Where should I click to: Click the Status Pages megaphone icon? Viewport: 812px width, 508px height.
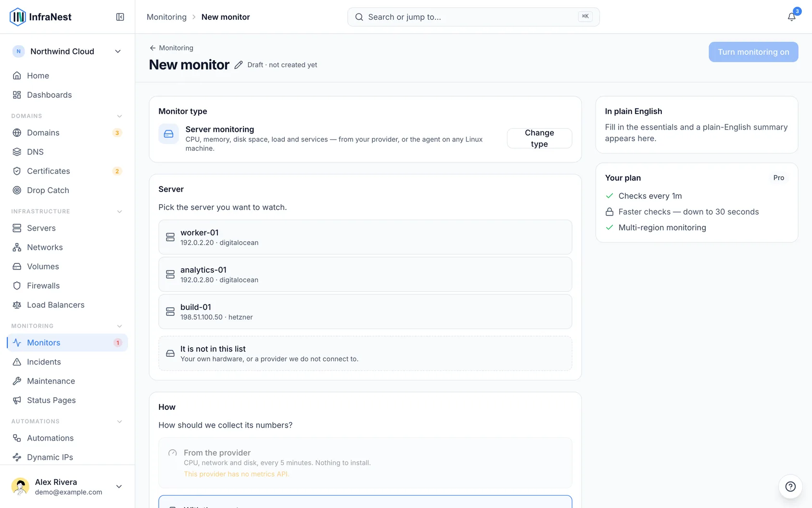[17, 400]
